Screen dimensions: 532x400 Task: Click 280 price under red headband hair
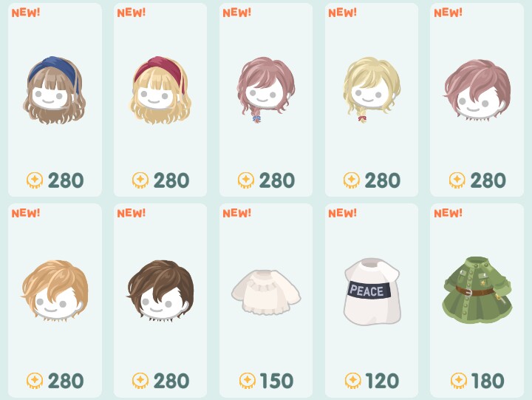[171, 180]
